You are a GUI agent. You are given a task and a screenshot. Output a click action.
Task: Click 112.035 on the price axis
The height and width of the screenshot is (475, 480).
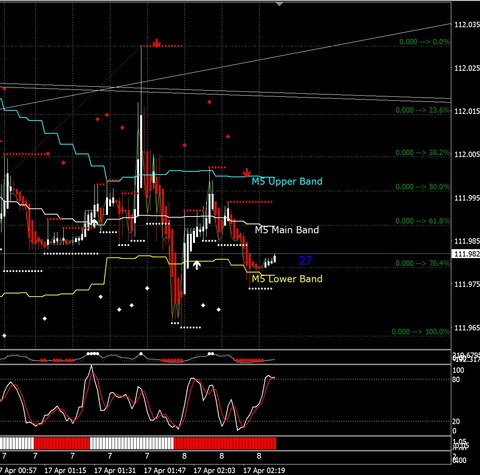[467, 25]
